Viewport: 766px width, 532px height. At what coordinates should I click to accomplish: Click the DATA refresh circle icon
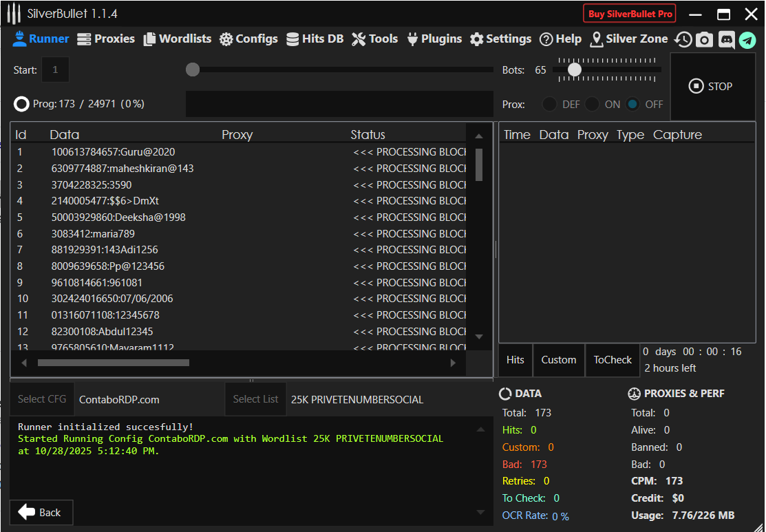point(505,393)
